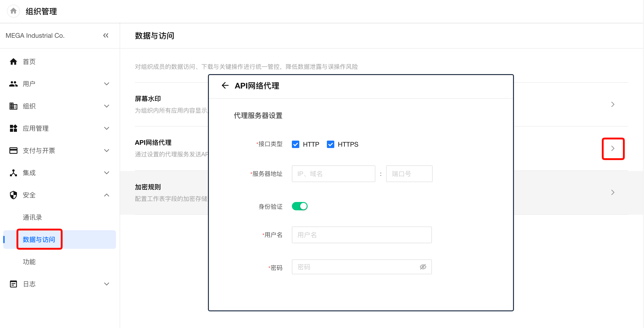Open the 加密规则 row arrow
Screen dimensions: 644x328
coord(612,192)
